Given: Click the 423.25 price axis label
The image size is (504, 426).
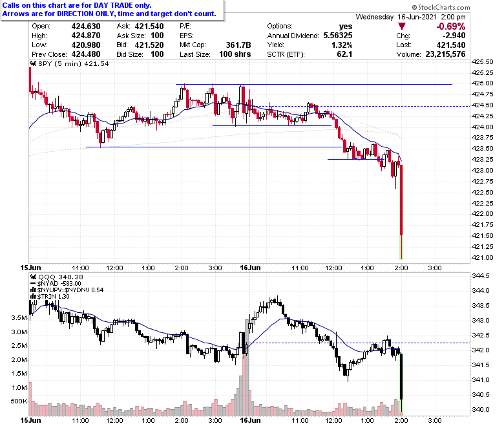Looking at the screenshot, I should [x=483, y=160].
